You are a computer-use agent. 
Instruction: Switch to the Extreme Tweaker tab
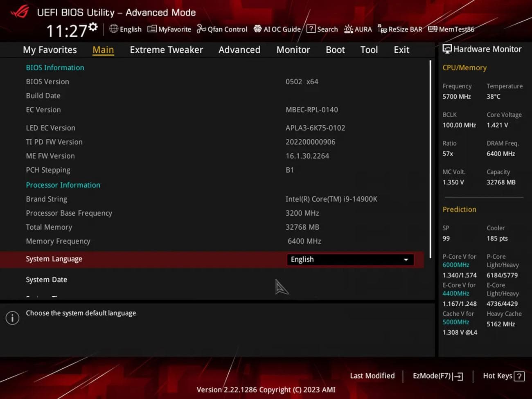[166, 50]
